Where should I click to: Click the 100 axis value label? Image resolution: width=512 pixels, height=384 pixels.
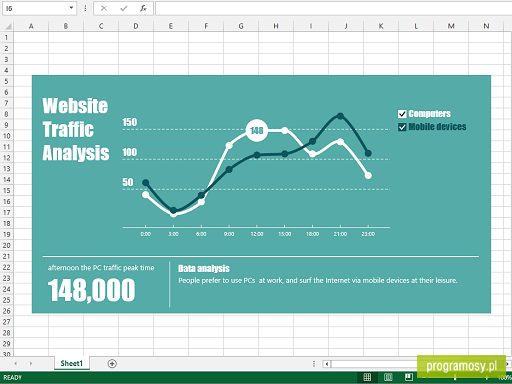(x=129, y=152)
